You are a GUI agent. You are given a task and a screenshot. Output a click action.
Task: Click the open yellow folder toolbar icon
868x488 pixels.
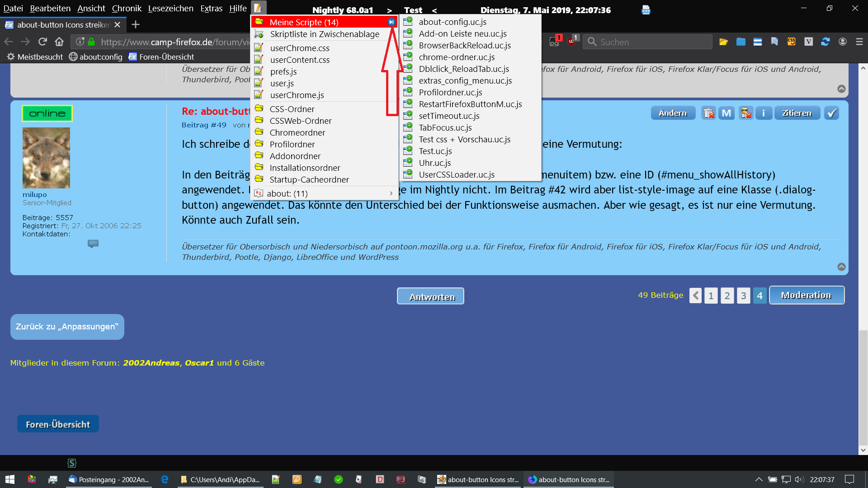[x=724, y=42]
